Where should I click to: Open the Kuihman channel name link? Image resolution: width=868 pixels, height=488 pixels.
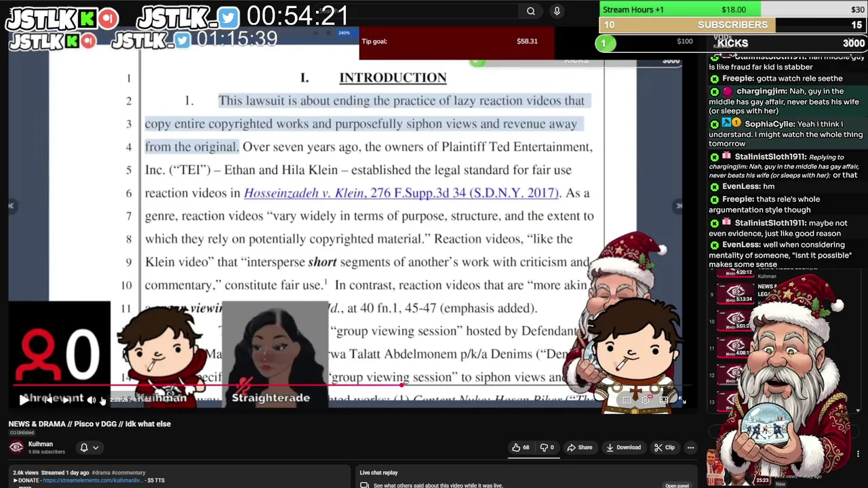pos(41,444)
